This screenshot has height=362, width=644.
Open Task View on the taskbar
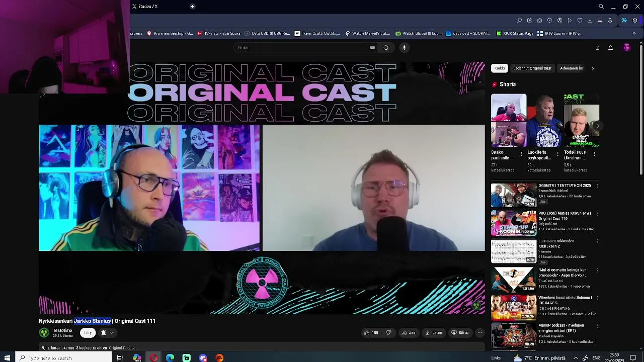120,358
